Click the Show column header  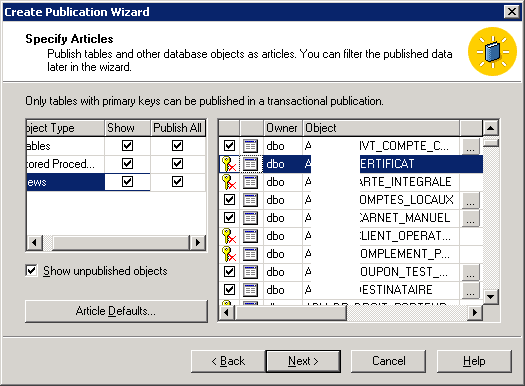[x=127, y=128]
